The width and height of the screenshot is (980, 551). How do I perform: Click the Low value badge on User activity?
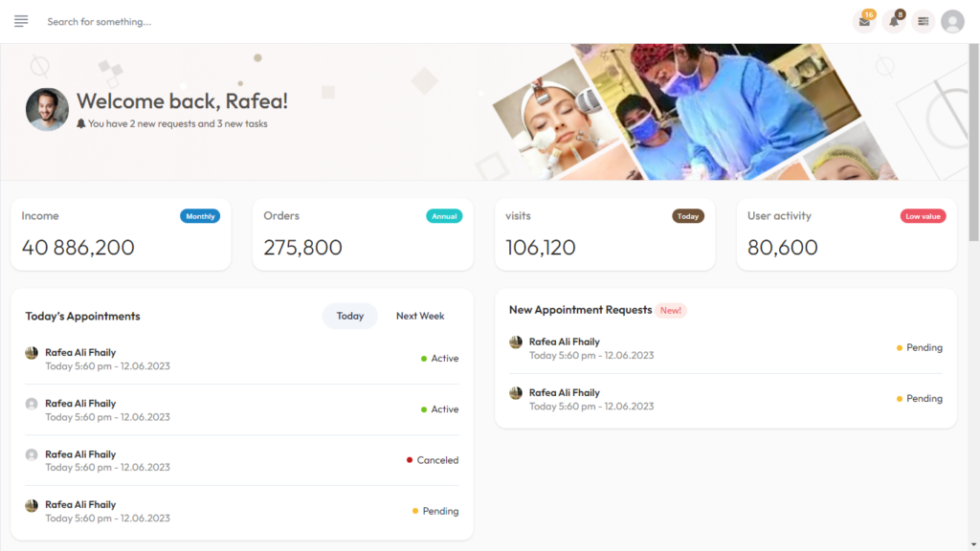[924, 216]
